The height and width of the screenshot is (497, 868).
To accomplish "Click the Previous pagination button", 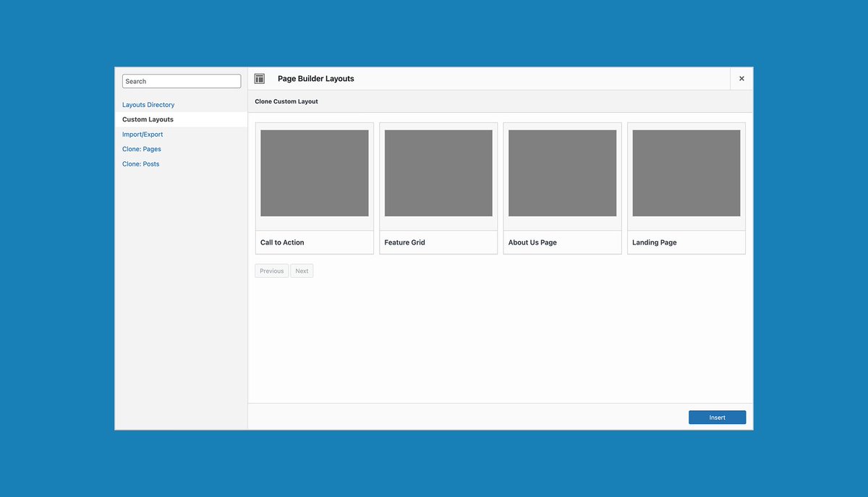I will point(271,270).
